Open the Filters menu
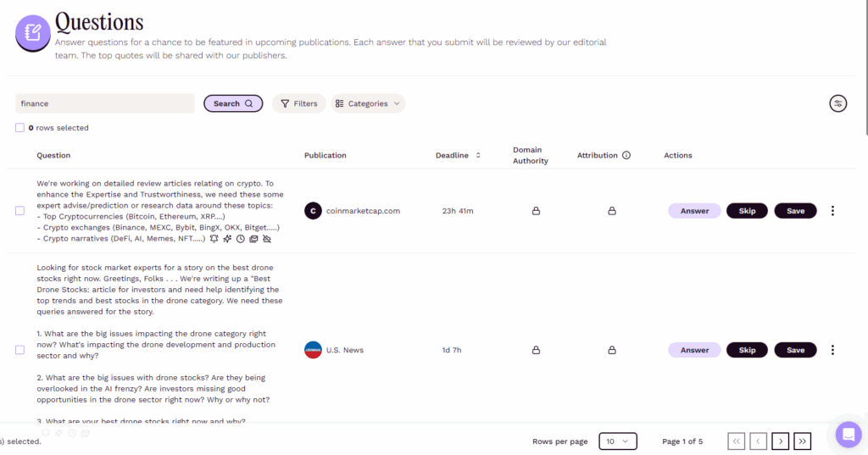 [x=298, y=103]
